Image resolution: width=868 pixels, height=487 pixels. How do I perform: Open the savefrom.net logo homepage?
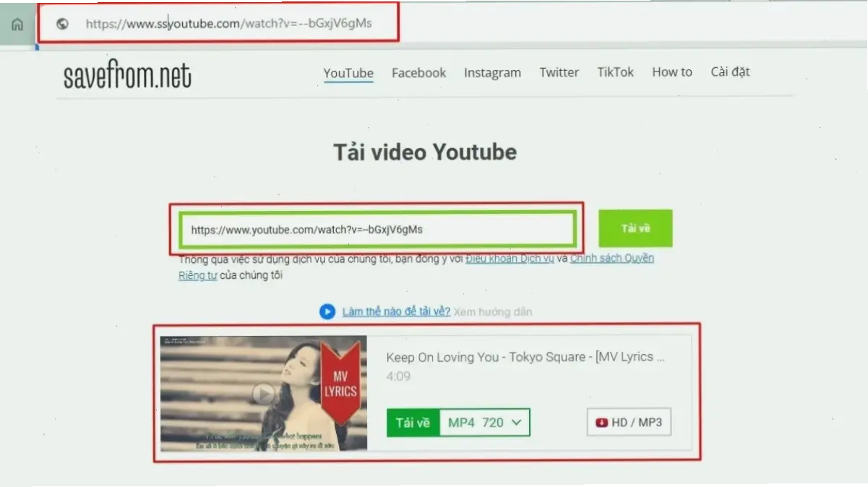127,74
